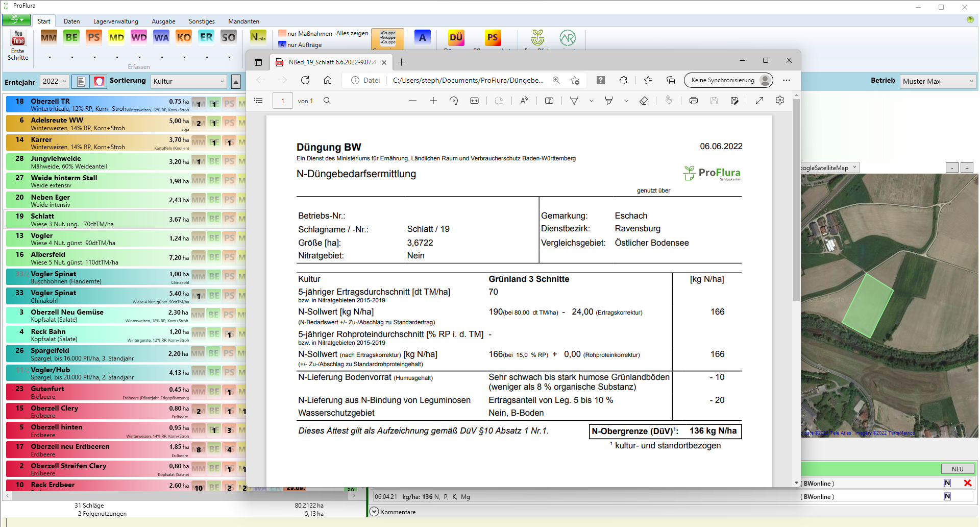Image resolution: width=980 pixels, height=527 pixels.
Task: Open the YouTube Erste Schritte icon
Action: pos(18,38)
